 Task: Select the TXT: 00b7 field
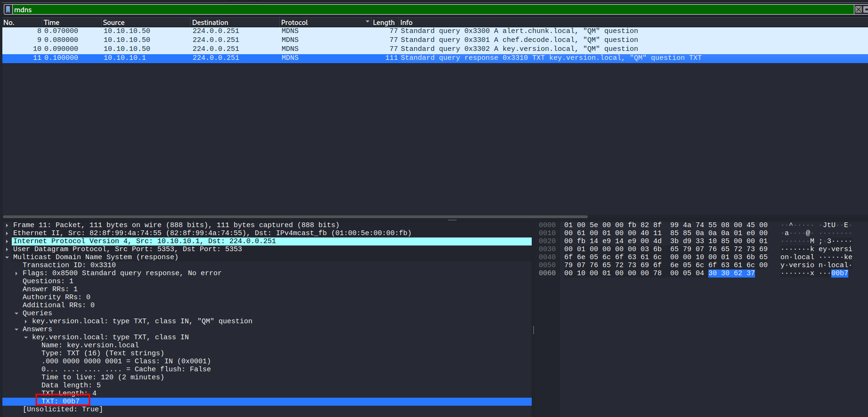[x=267, y=401]
